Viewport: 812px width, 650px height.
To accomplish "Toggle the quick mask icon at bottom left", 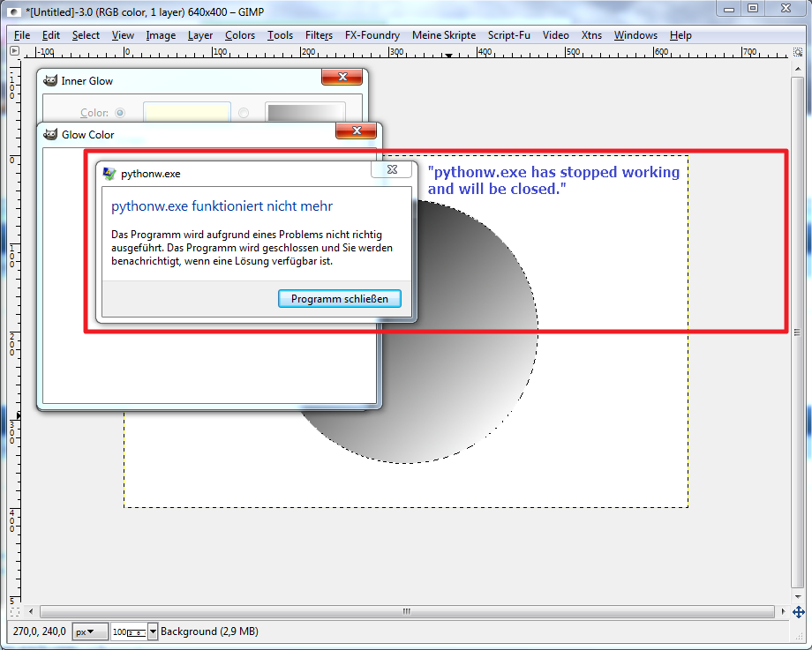I will tap(14, 612).
